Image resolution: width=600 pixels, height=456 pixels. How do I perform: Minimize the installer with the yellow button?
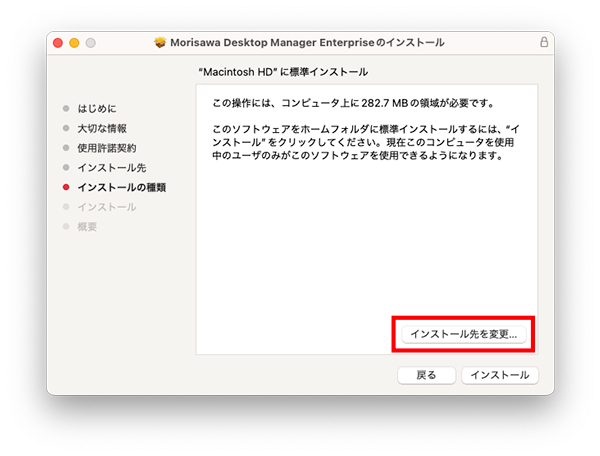point(74,42)
